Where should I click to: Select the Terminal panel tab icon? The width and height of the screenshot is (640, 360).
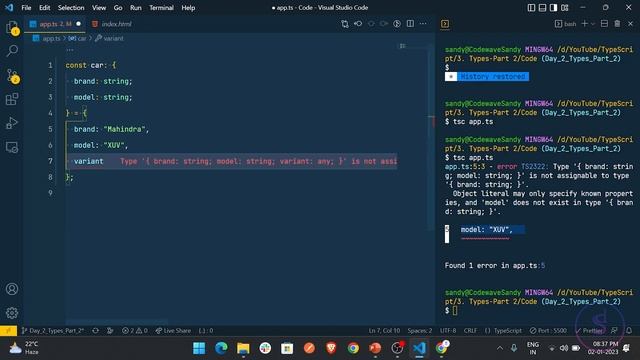click(445, 24)
